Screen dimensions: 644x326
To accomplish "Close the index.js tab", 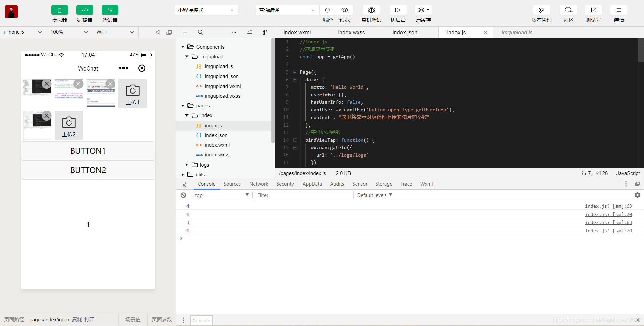I will [485, 32].
